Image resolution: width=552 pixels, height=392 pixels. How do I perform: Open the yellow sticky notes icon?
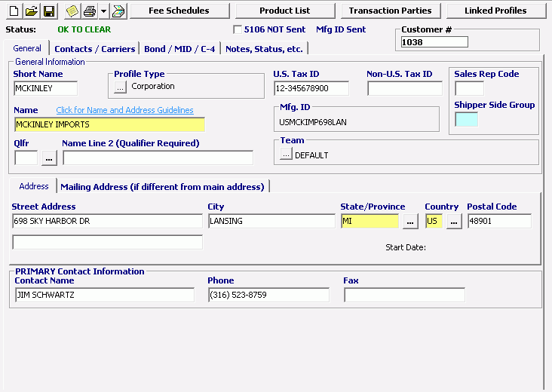(72, 11)
